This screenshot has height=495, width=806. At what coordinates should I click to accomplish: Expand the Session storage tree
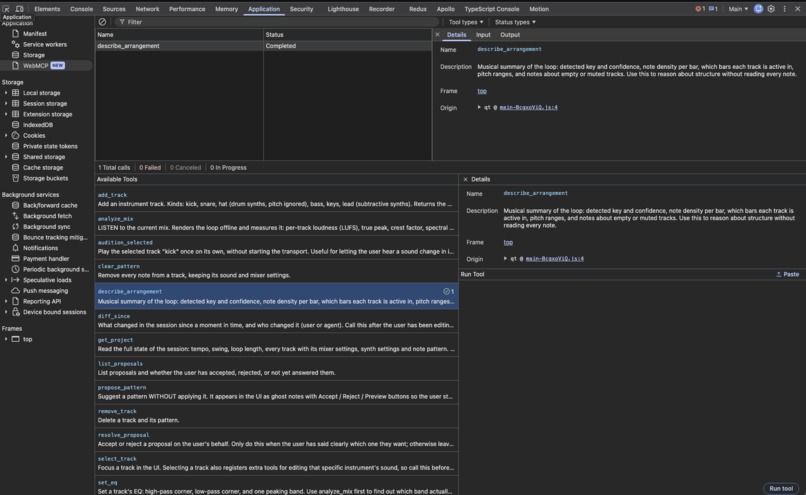6,104
